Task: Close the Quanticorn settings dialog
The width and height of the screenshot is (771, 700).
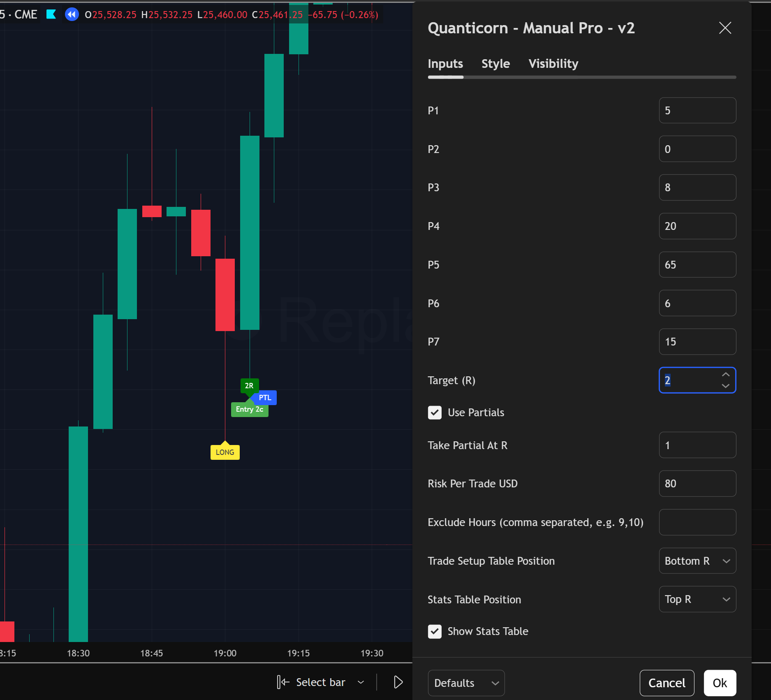Action: (x=725, y=28)
